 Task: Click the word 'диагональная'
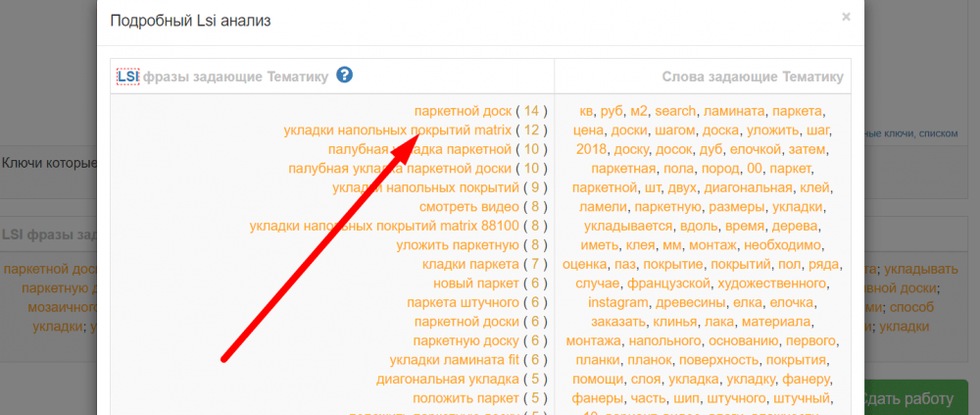coord(748,187)
